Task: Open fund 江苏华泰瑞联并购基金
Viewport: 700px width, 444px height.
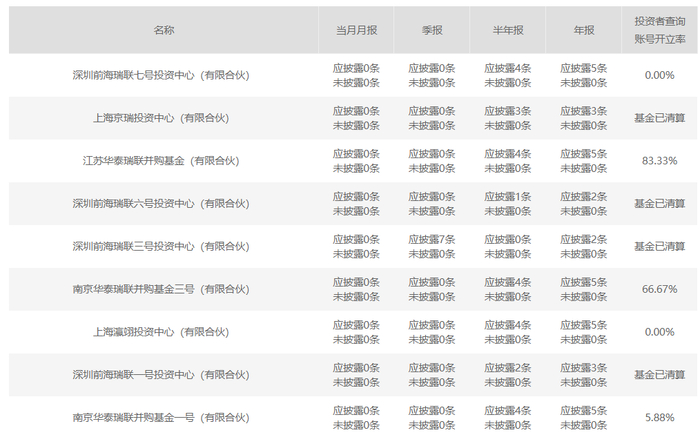Action: 161,161
